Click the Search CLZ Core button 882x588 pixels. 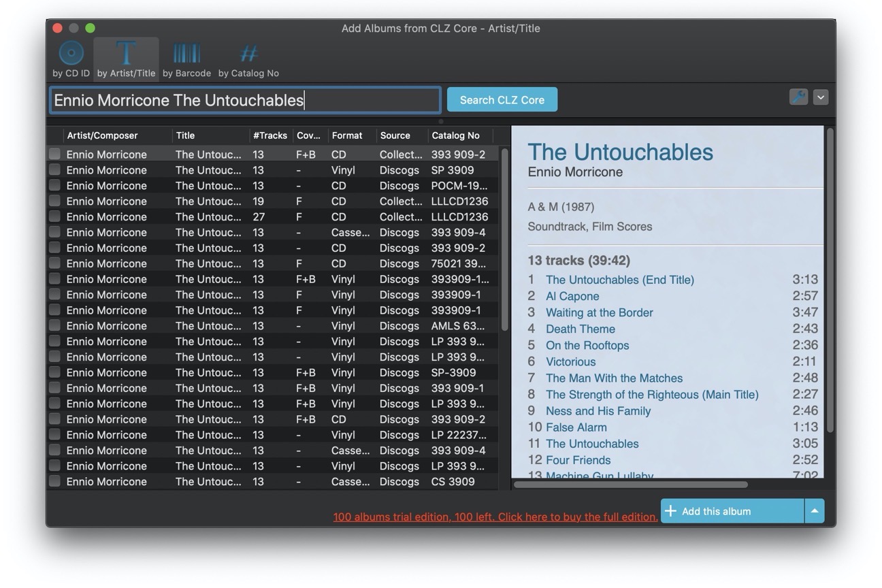pos(502,99)
